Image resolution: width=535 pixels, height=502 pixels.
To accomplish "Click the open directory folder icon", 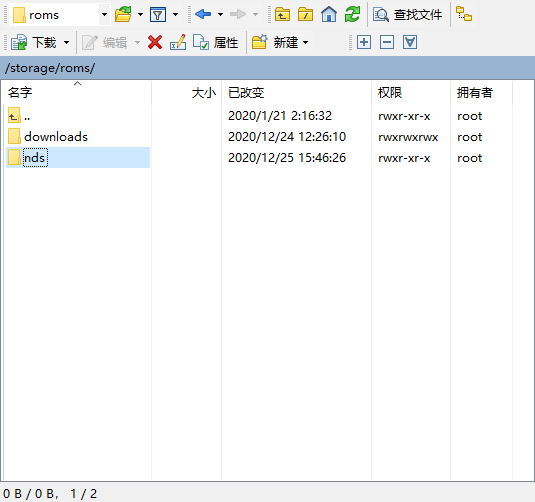I will tap(123, 15).
